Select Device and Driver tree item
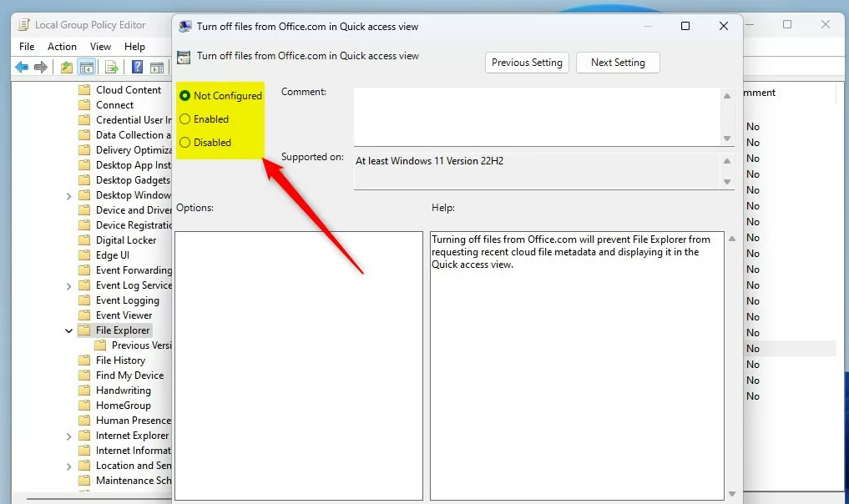Image resolution: width=849 pixels, height=504 pixels. click(134, 210)
